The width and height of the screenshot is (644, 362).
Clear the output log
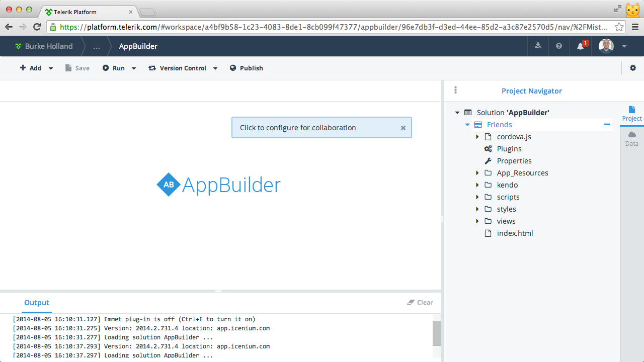pos(420,302)
